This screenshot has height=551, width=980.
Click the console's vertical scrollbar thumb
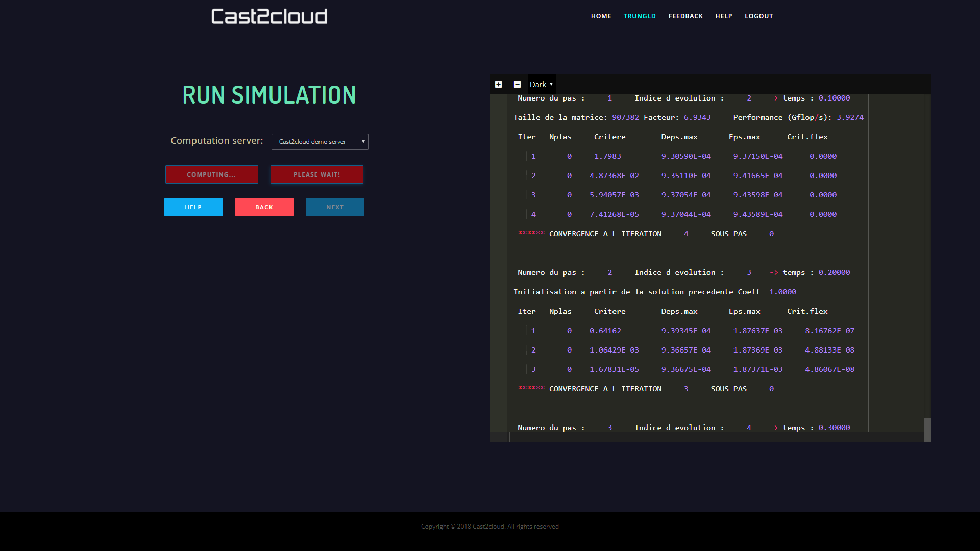[927, 429]
